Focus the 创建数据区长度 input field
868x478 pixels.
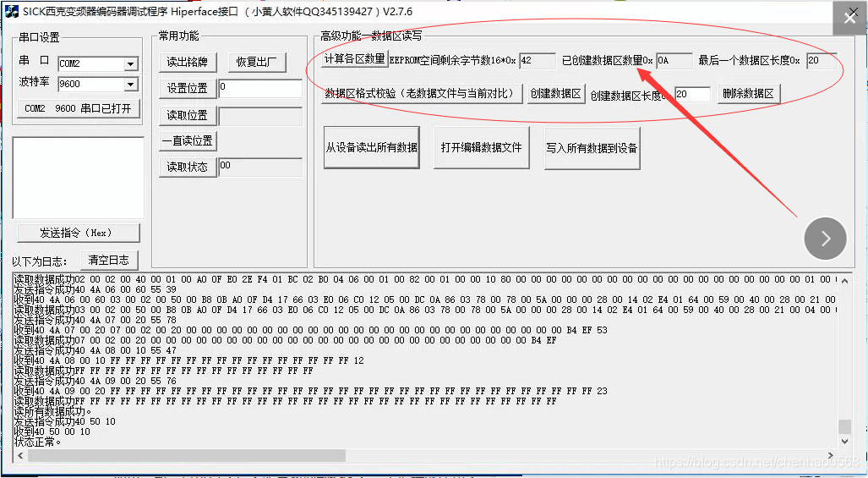click(x=692, y=95)
